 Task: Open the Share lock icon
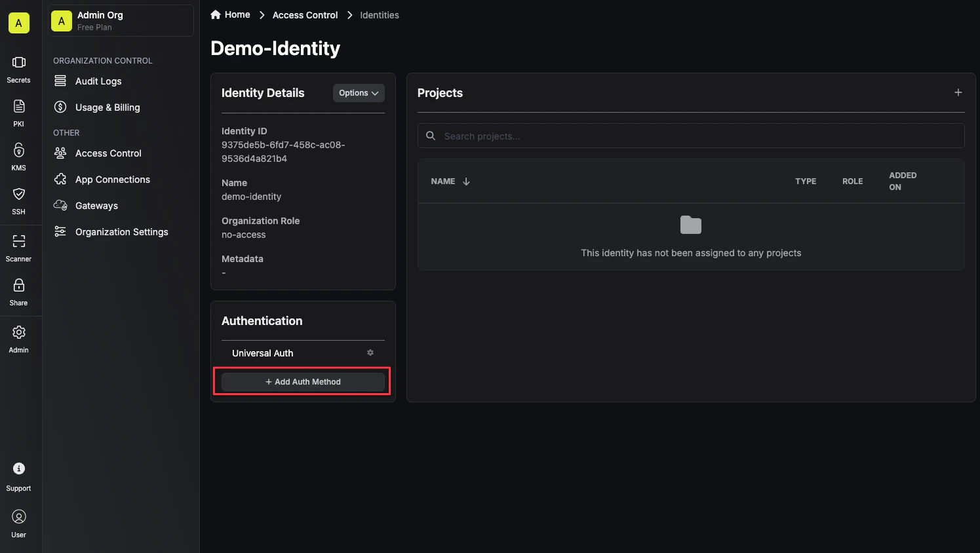coord(19,285)
